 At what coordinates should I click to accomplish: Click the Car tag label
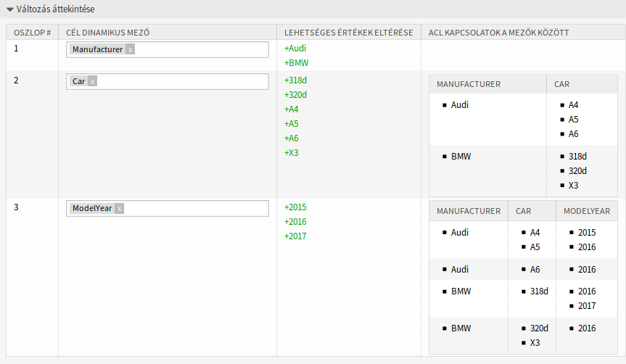click(78, 81)
